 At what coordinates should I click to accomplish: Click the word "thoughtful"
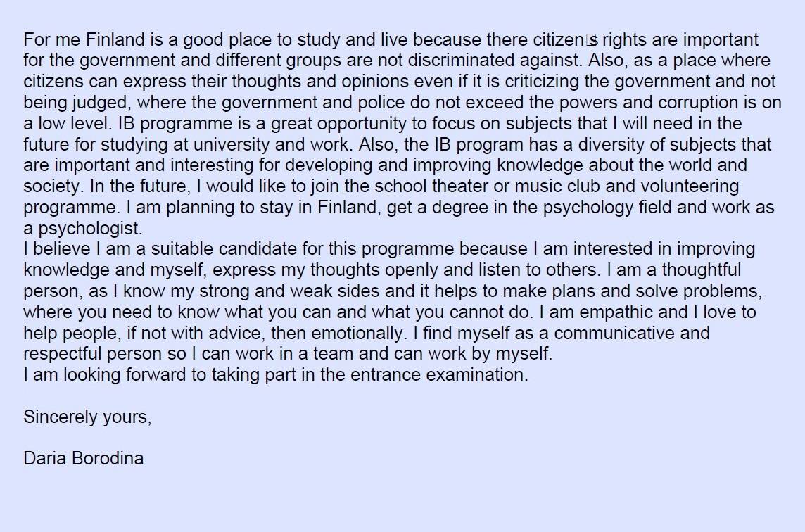702,270
